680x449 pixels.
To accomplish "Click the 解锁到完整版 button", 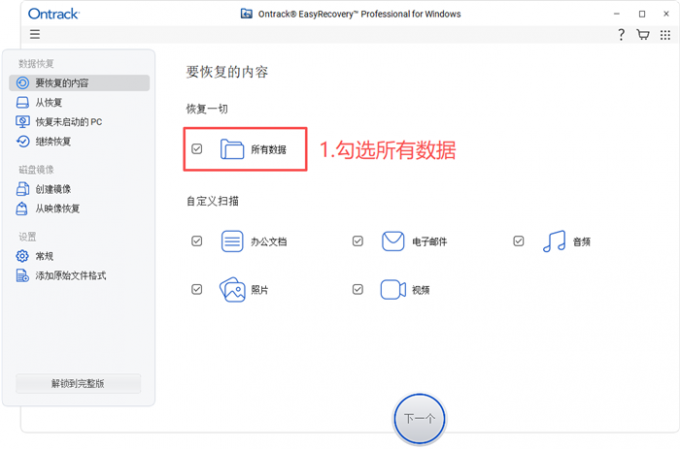I will [x=78, y=383].
